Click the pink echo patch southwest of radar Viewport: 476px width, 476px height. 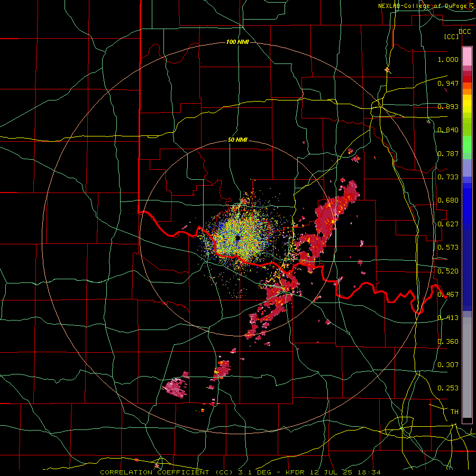(x=176, y=388)
